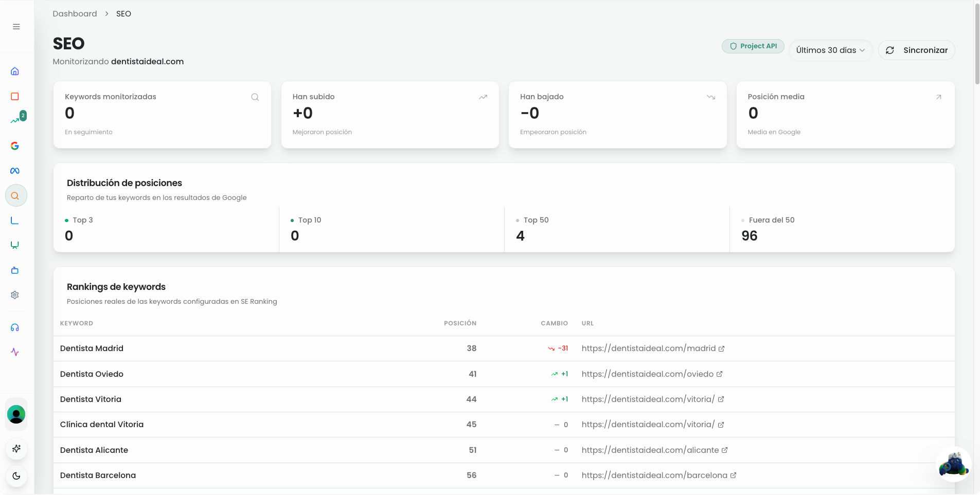The height and width of the screenshot is (495, 980).
Task: Click the POSICIÓN column header
Action: click(460, 323)
